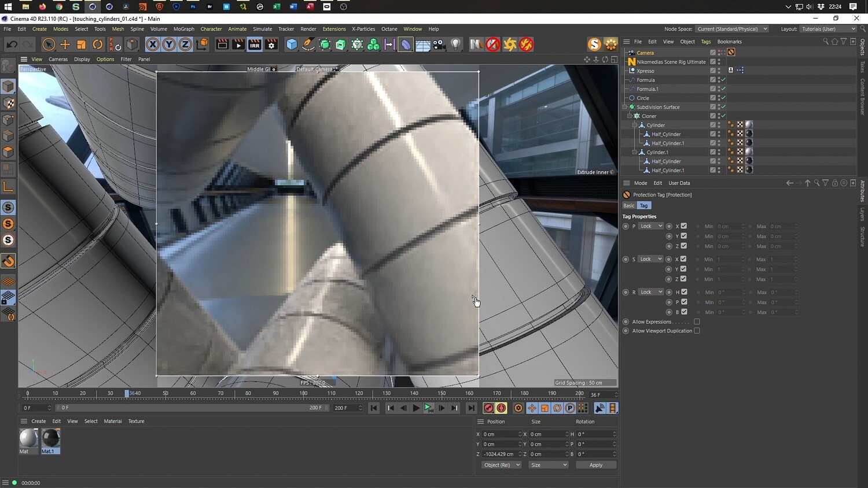Open the MoGraph menu
Image resolution: width=868 pixels, height=488 pixels.
[183, 29]
